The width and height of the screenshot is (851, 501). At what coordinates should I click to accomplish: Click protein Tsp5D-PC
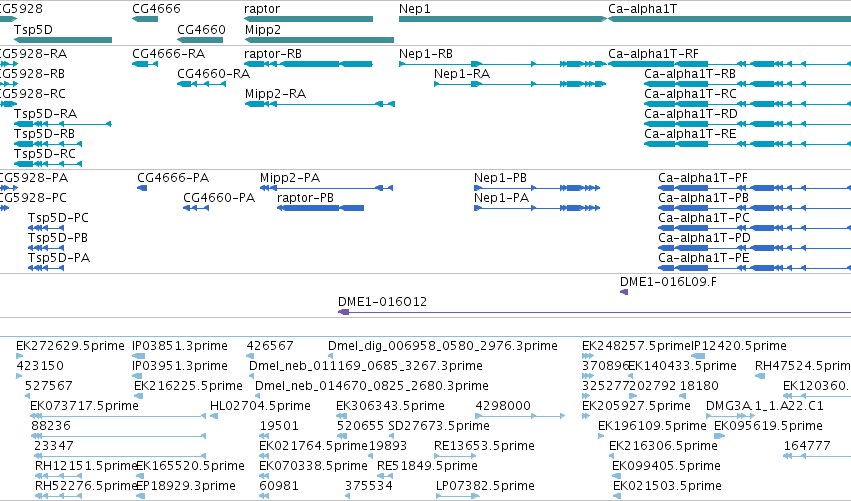[46, 228]
